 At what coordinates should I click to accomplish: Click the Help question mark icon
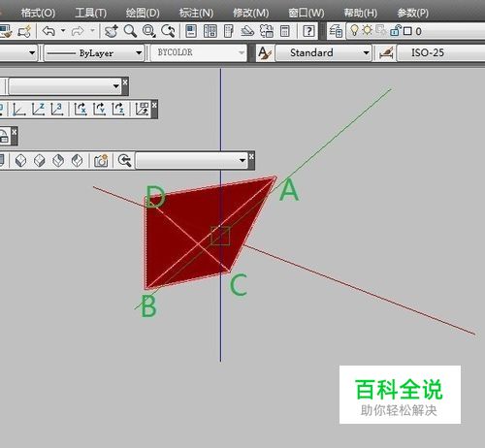(x=308, y=31)
